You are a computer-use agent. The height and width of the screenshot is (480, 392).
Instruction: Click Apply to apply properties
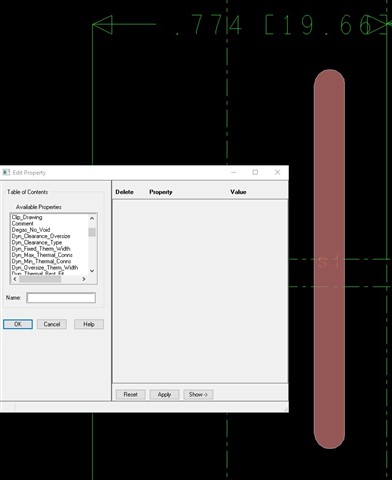coord(164,395)
